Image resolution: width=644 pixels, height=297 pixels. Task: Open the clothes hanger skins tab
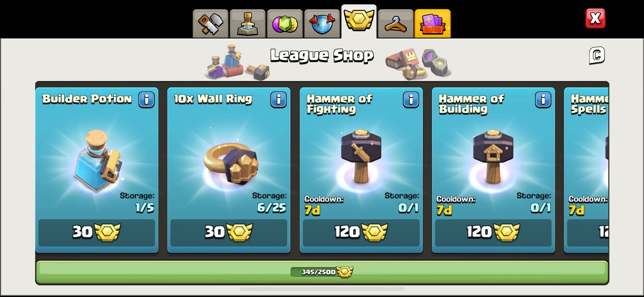pyautogui.click(x=395, y=24)
